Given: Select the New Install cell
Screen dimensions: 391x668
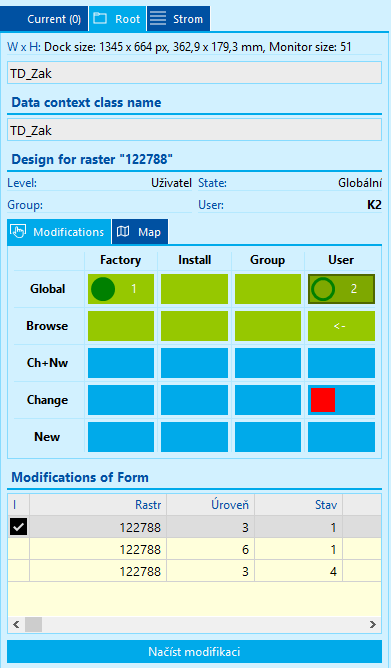Looking at the screenshot, I should [194, 437].
